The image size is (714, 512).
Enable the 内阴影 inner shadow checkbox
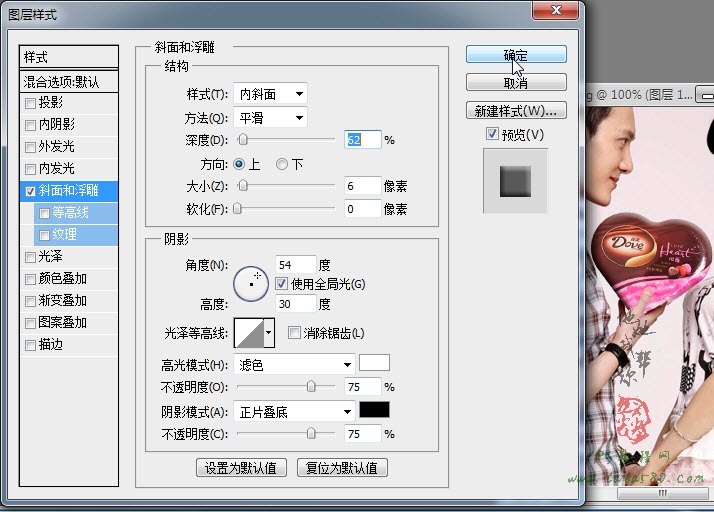[31, 125]
